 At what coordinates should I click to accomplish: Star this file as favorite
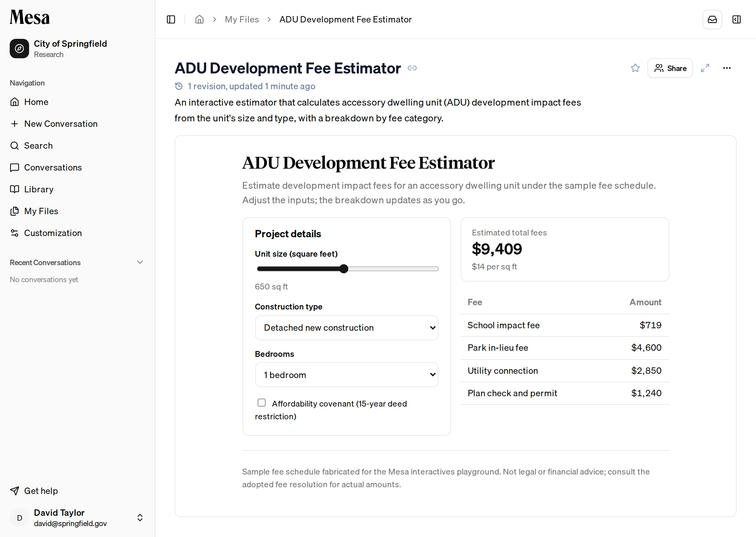pyautogui.click(x=635, y=68)
